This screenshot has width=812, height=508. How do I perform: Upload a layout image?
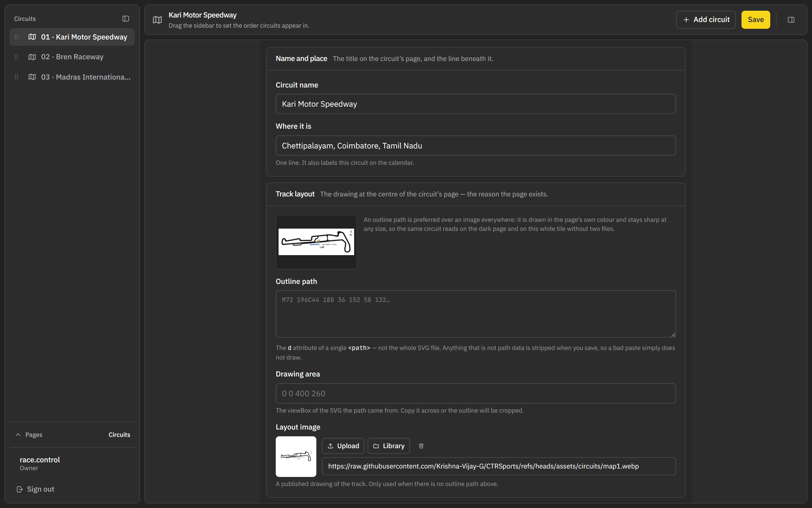(x=343, y=446)
